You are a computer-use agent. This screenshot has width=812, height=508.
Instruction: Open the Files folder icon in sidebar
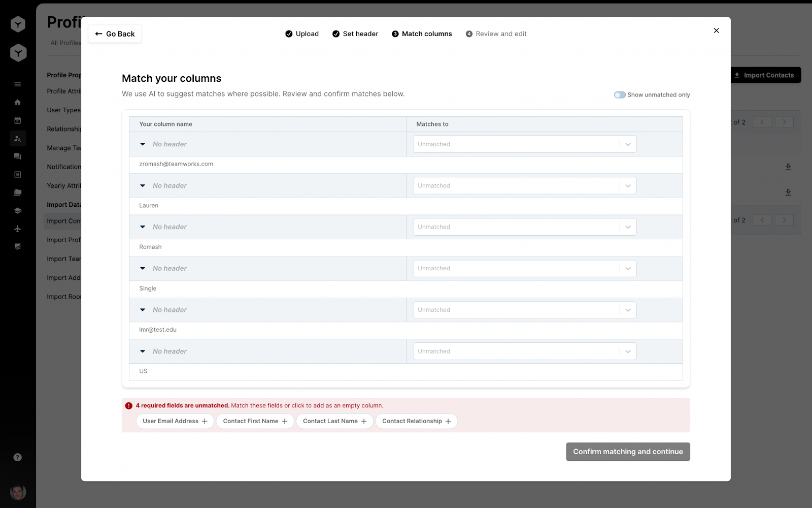tap(18, 193)
